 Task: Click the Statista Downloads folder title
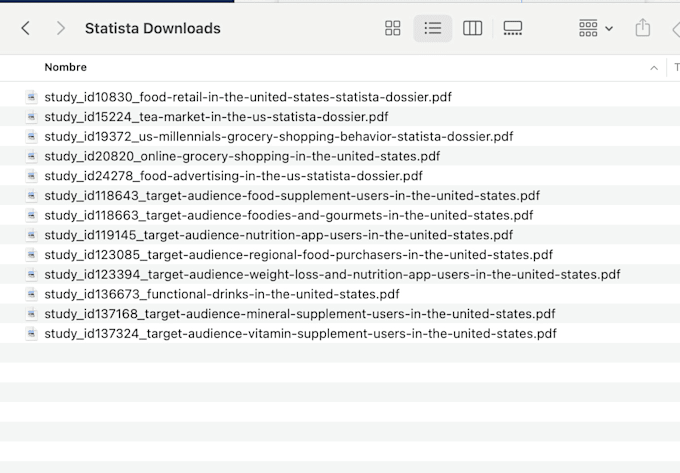[153, 29]
